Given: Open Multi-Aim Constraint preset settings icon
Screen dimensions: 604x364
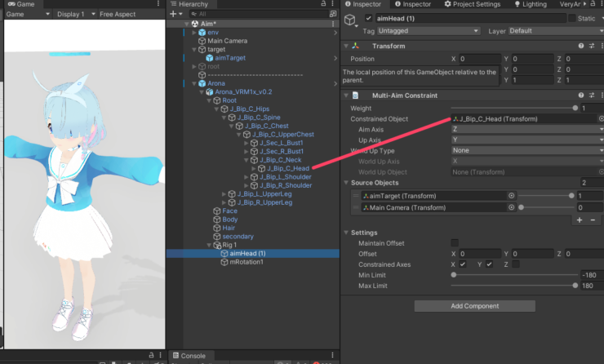Looking at the screenshot, I should point(591,95).
